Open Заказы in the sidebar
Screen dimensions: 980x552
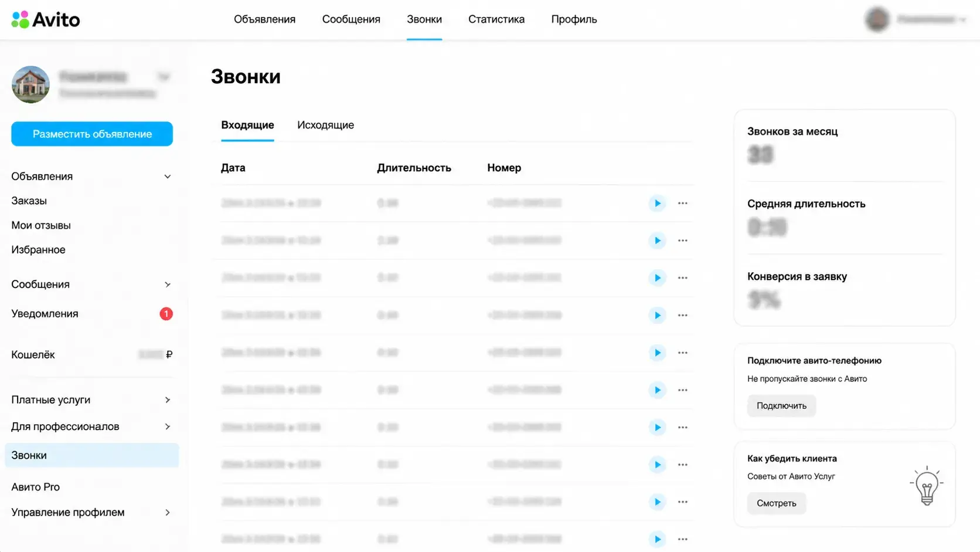[29, 201]
